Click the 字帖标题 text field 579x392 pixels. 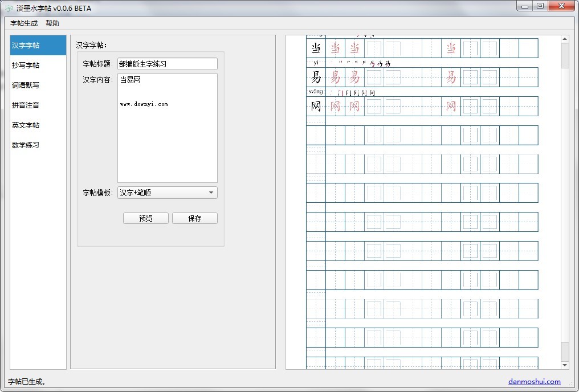(167, 64)
